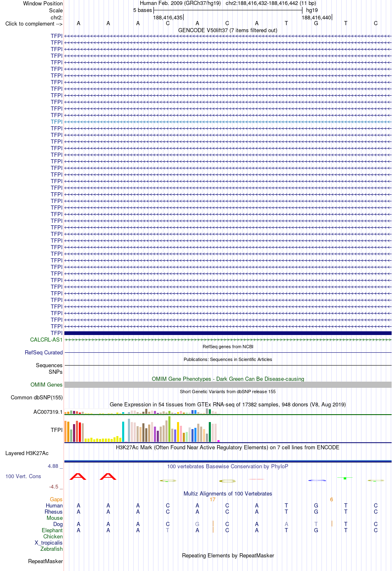392x571 pixels.
Task: Click the AC007319.1 expression label
Action: point(48,412)
